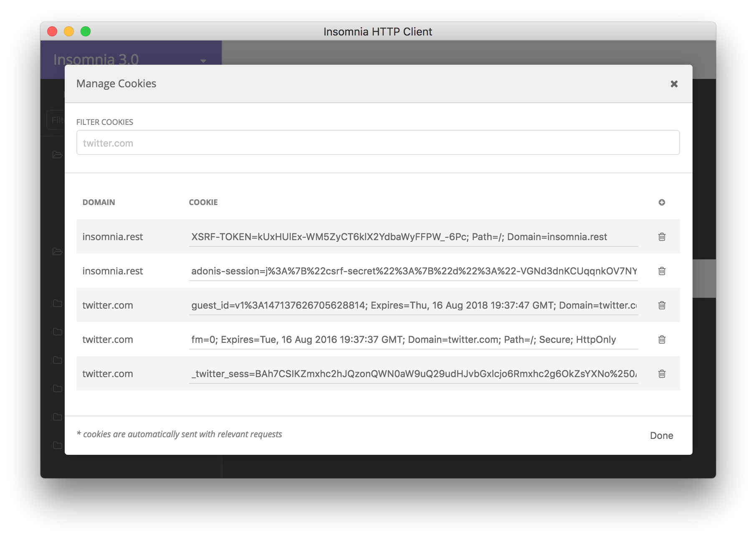Viewport: 756px width, 540px height.
Task: Click the Insomnia HTTP Client window title
Action: pos(378,32)
